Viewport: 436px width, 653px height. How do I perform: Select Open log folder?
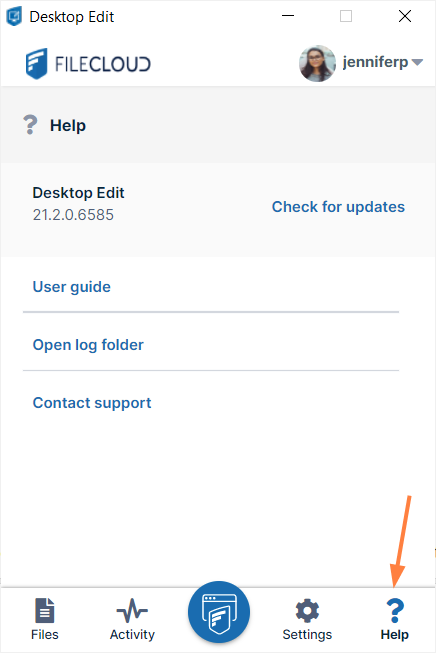[x=88, y=345]
